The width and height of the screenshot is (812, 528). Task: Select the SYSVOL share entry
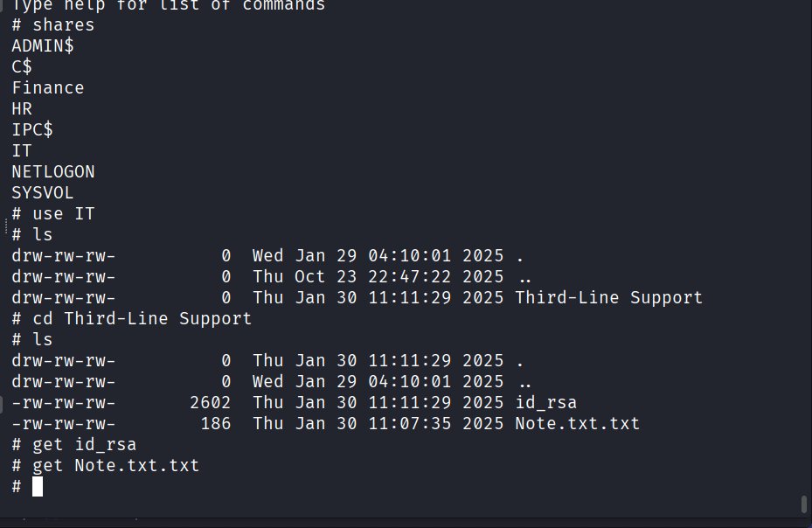(43, 193)
